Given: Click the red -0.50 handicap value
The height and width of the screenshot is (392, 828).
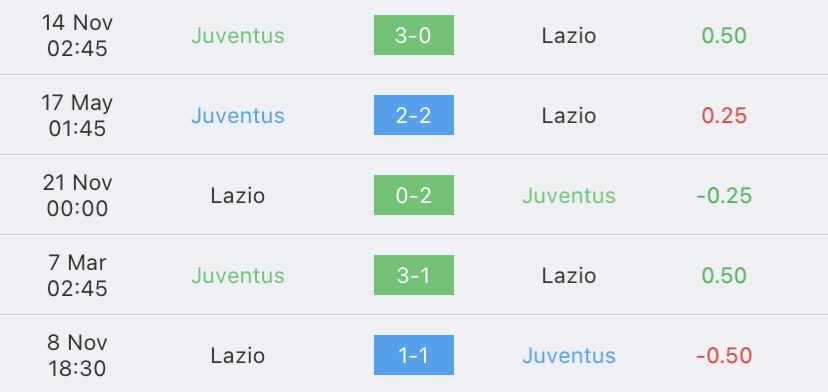Looking at the screenshot, I should [724, 356].
